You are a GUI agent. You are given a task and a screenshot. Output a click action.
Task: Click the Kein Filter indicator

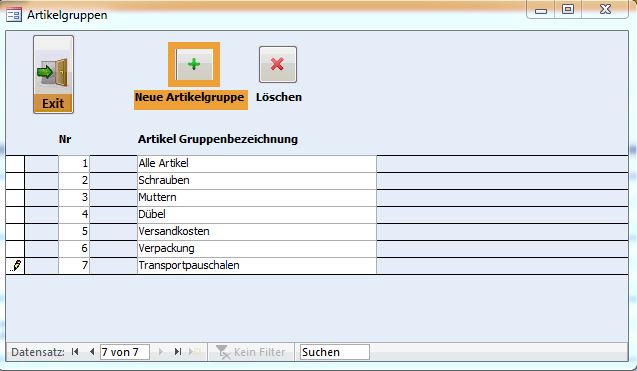point(251,352)
